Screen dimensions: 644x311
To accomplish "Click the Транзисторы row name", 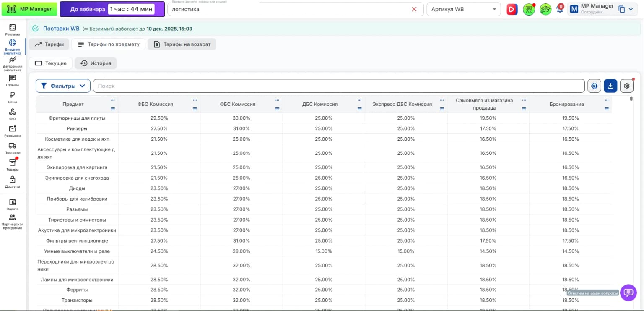I will pos(77,300).
